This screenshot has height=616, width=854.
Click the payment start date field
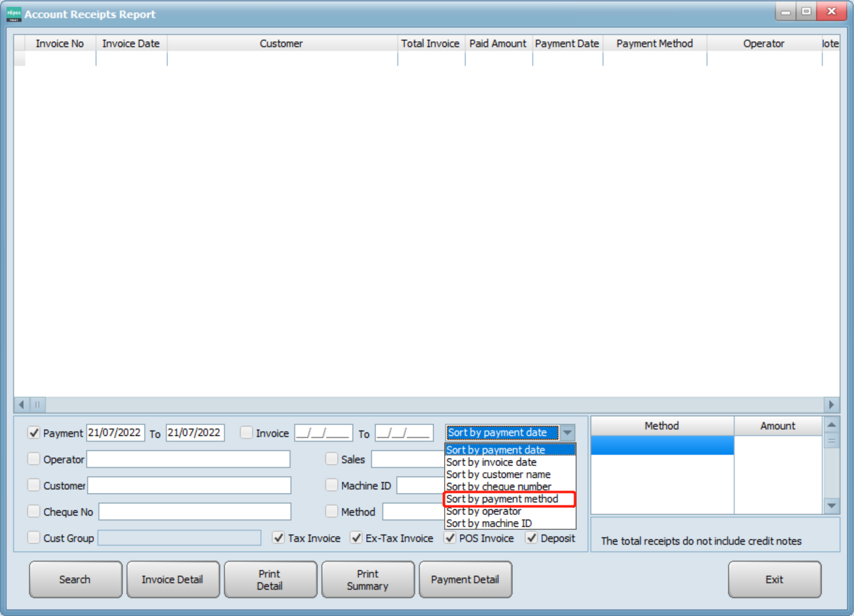tap(116, 432)
